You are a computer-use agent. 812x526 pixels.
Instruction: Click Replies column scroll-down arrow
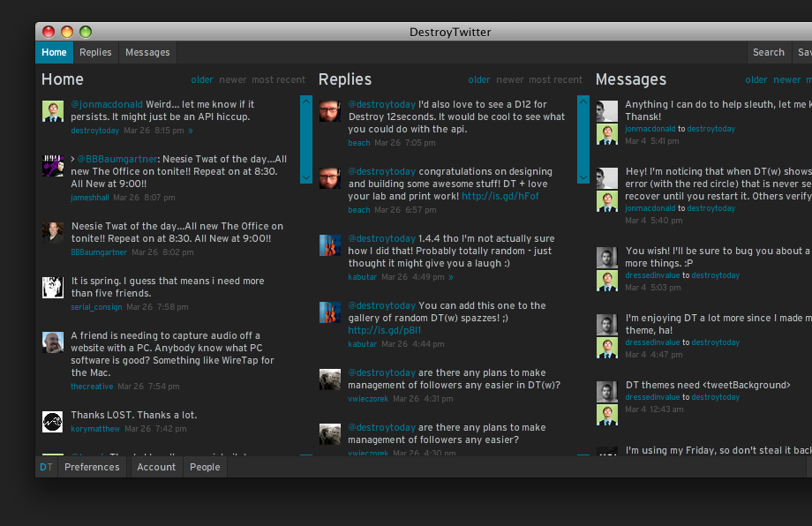pos(583,177)
